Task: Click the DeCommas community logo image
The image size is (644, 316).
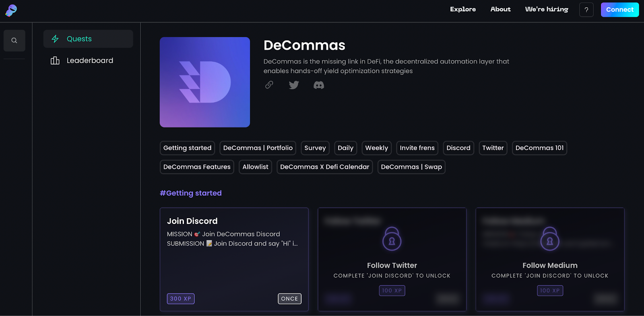Action: click(x=205, y=82)
